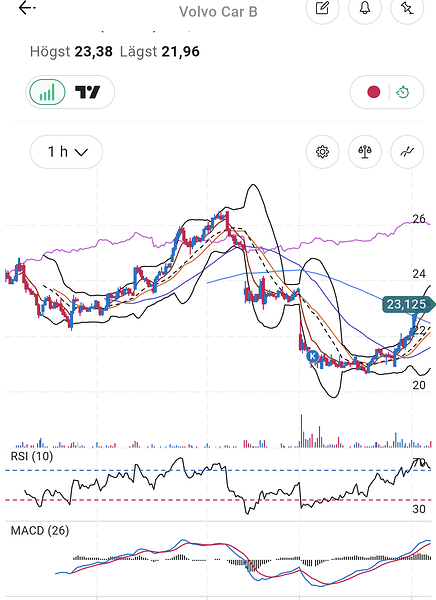Open the 1 h timeframe dropdown
The height and width of the screenshot is (600, 436).
coord(66,152)
